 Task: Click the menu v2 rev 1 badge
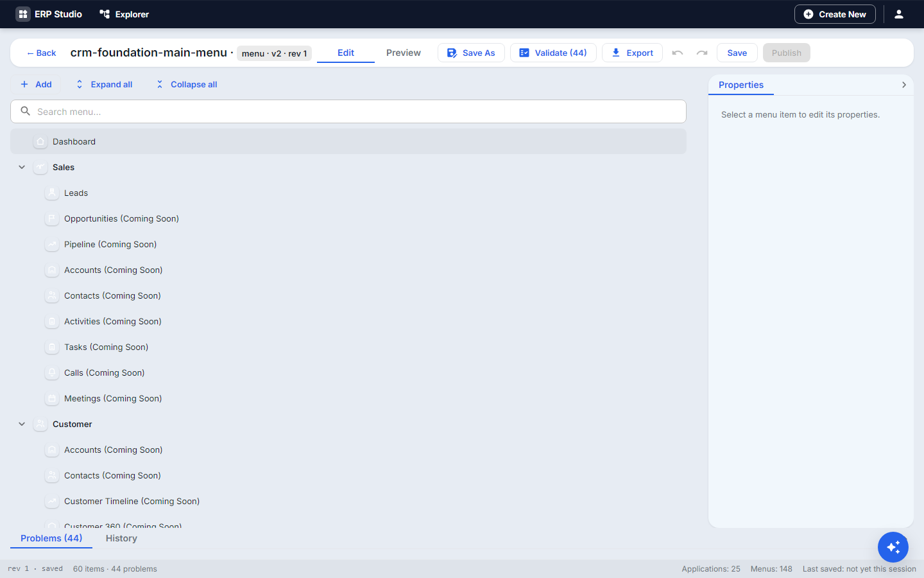point(275,53)
